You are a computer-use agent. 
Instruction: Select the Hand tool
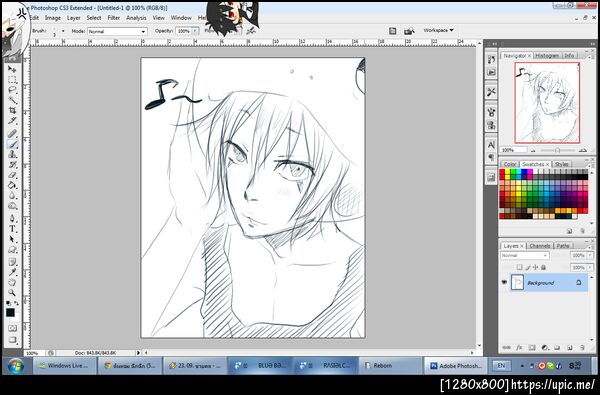tap(12, 282)
